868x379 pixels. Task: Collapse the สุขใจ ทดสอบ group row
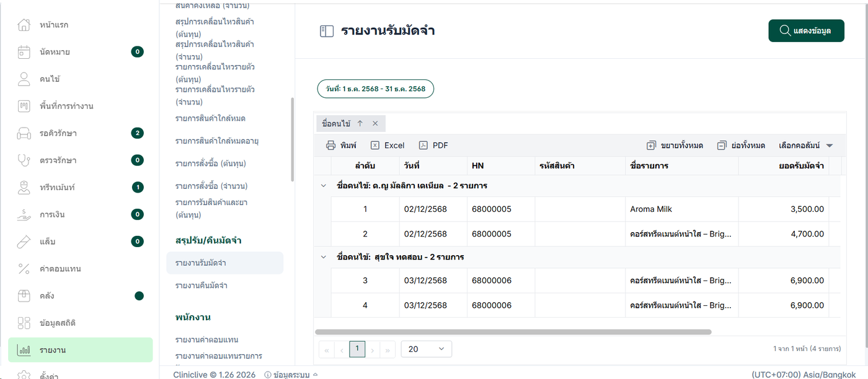[x=322, y=256]
